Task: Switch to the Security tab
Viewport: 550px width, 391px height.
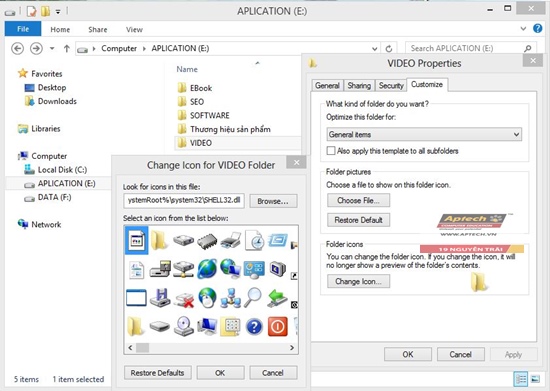Action: (391, 86)
